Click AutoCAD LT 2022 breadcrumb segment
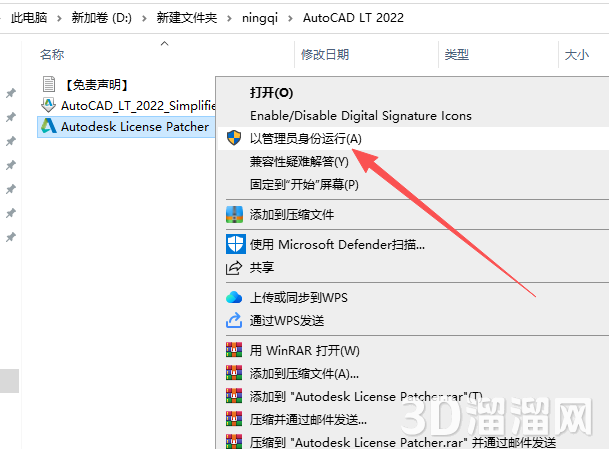Screen dimensions: 609x449 tap(353, 17)
